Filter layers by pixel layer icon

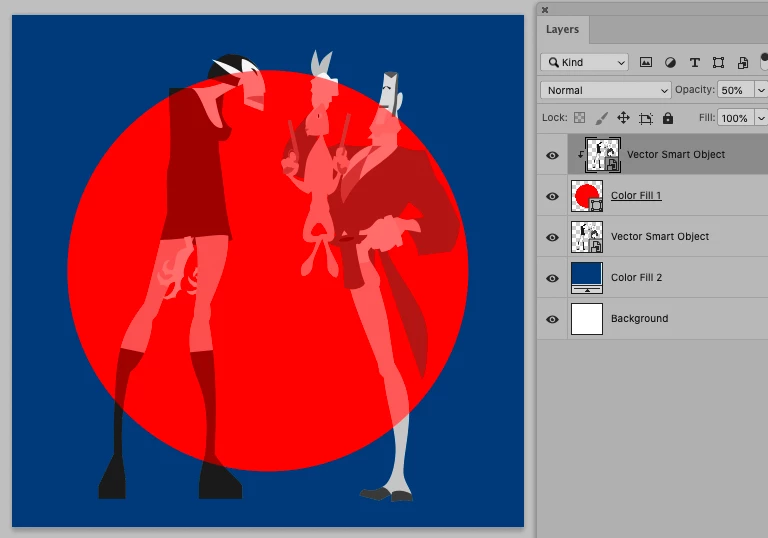646,62
